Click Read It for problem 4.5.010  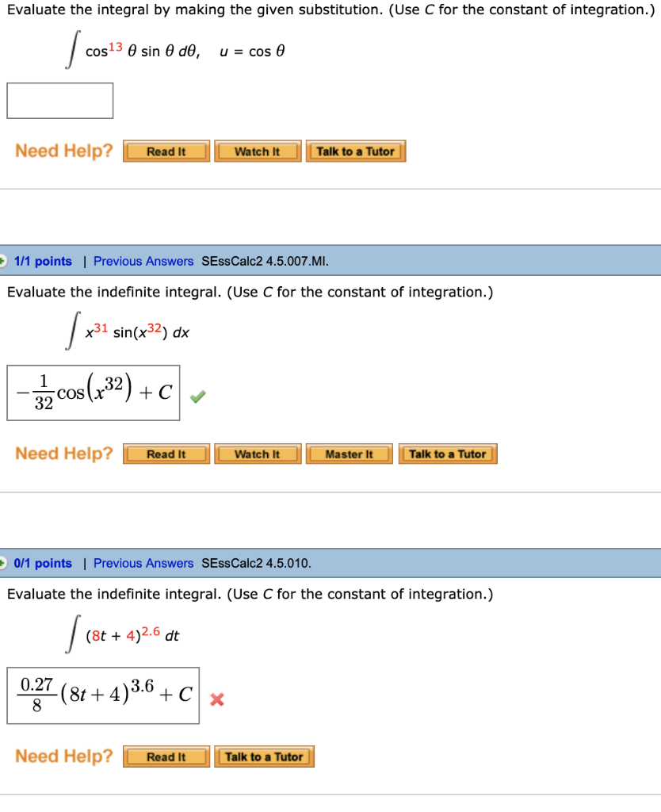coord(166,756)
